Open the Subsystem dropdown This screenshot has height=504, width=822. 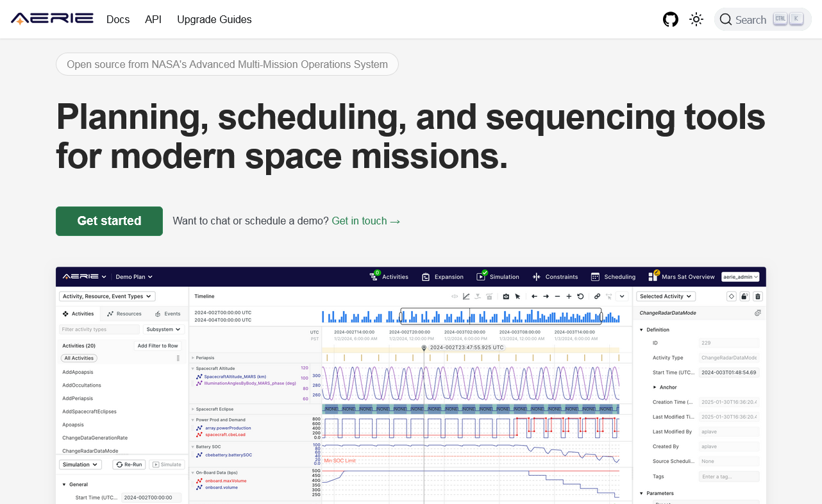click(x=164, y=330)
